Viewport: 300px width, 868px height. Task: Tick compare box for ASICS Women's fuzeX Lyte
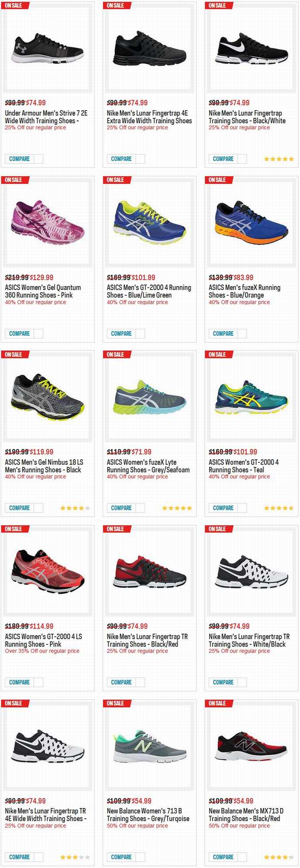coord(140,508)
